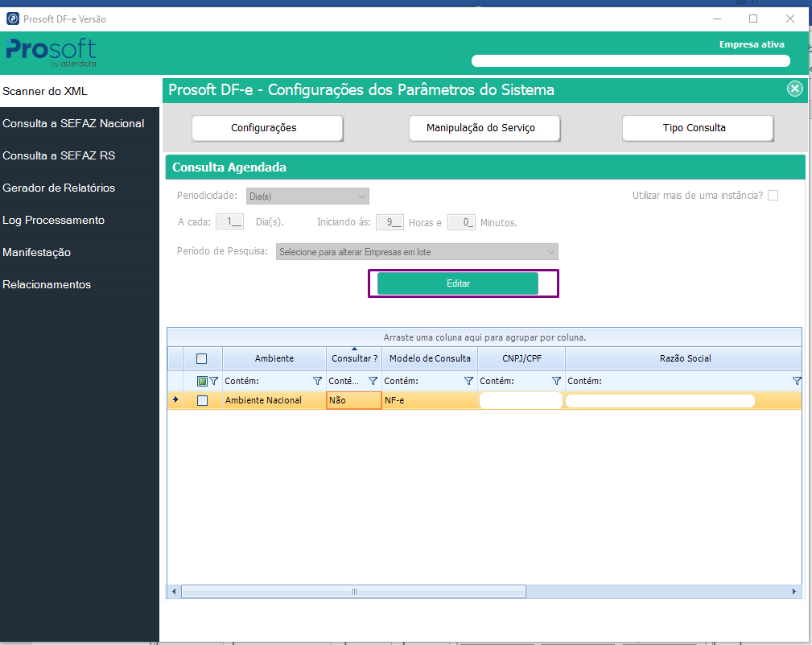Open Consulta a SEFAZ Nacional
Viewport: 812px width, 645px height.
coord(80,123)
